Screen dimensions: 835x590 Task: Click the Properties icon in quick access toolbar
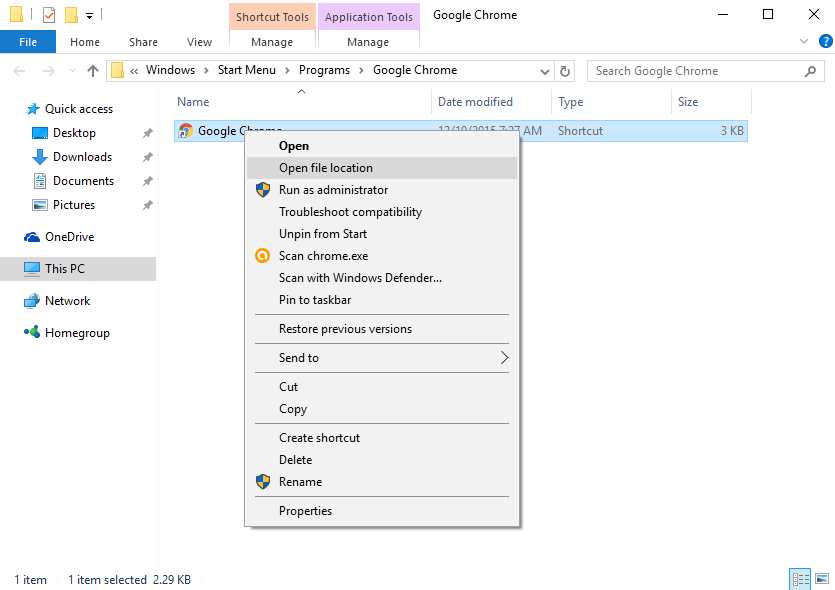point(49,15)
